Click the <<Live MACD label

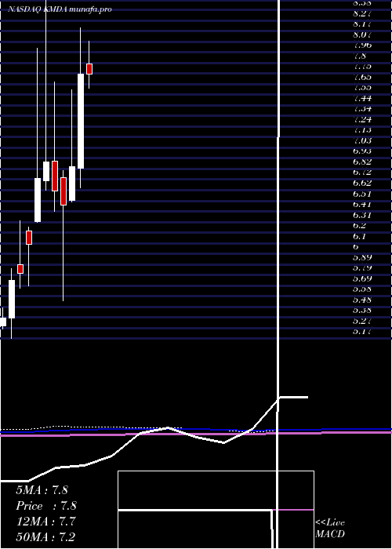pos(330,529)
